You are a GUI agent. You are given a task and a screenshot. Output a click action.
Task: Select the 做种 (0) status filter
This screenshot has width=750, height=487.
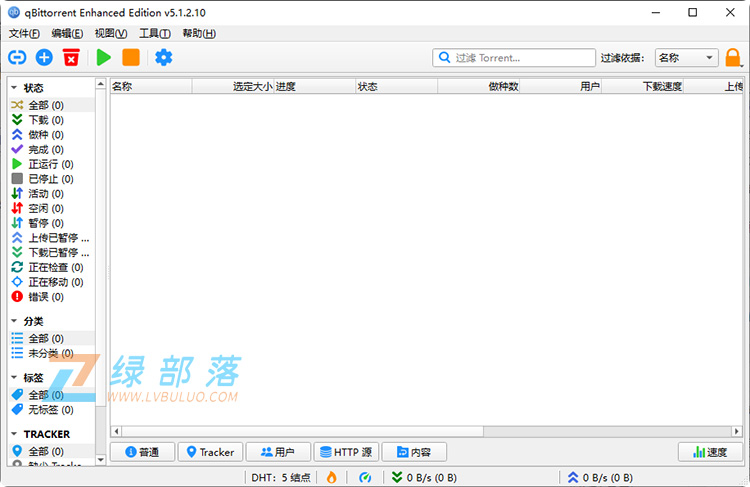[52, 134]
